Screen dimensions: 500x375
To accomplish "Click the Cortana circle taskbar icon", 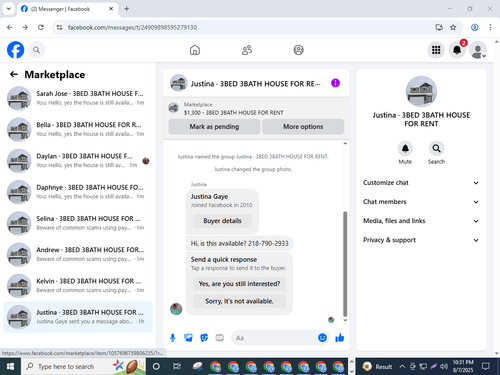I will pyautogui.click(x=156, y=366).
